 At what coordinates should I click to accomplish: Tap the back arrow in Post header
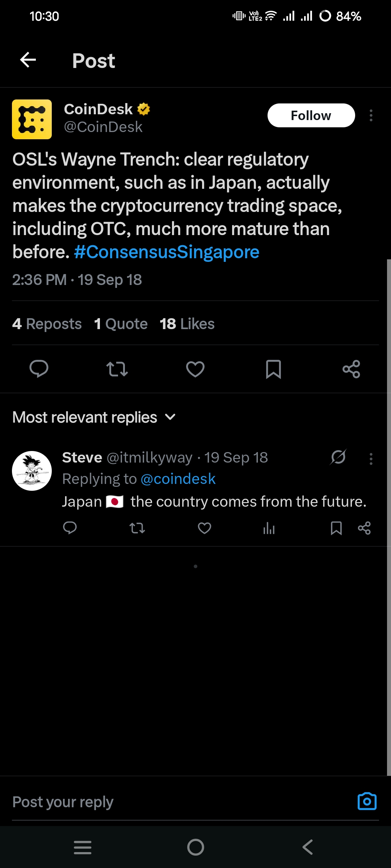click(x=28, y=60)
